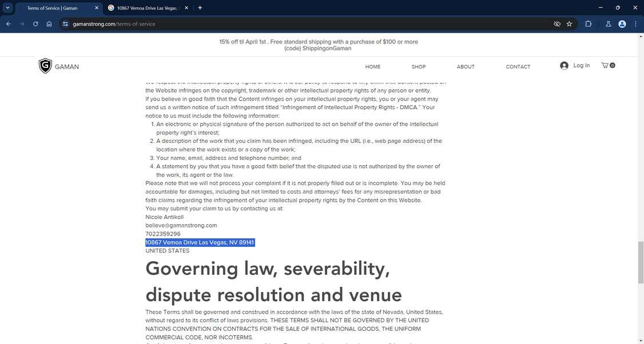Close the Terms of Service tab
This screenshot has height=344, width=644.
(97, 8)
